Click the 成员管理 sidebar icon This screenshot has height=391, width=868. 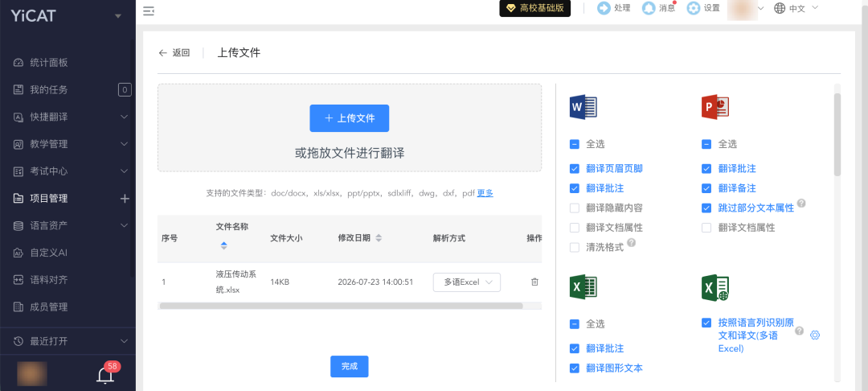coord(18,307)
